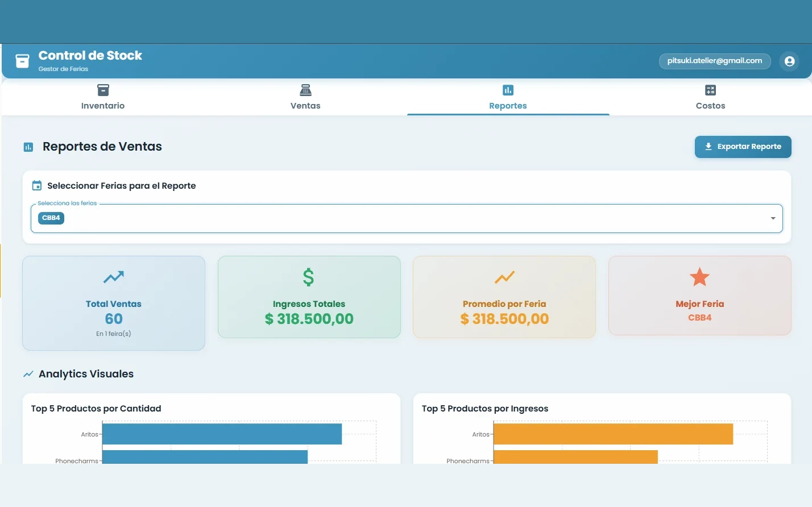812x507 pixels.
Task: Click the pitsuki.atelier@gmail.com account chip
Action: [x=715, y=61]
